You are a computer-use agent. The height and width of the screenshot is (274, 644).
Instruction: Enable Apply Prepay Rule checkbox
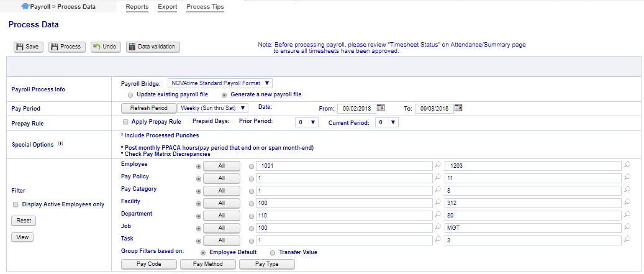[x=125, y=122]
